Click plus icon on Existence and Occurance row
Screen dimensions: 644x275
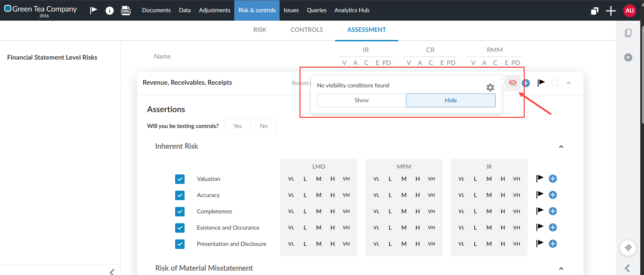point(553,227)
